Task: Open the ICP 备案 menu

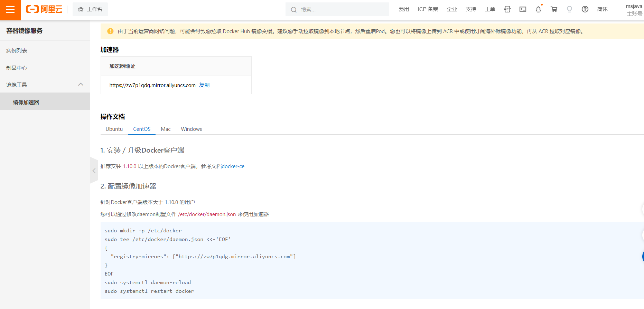Action: (x=428, y=9)
